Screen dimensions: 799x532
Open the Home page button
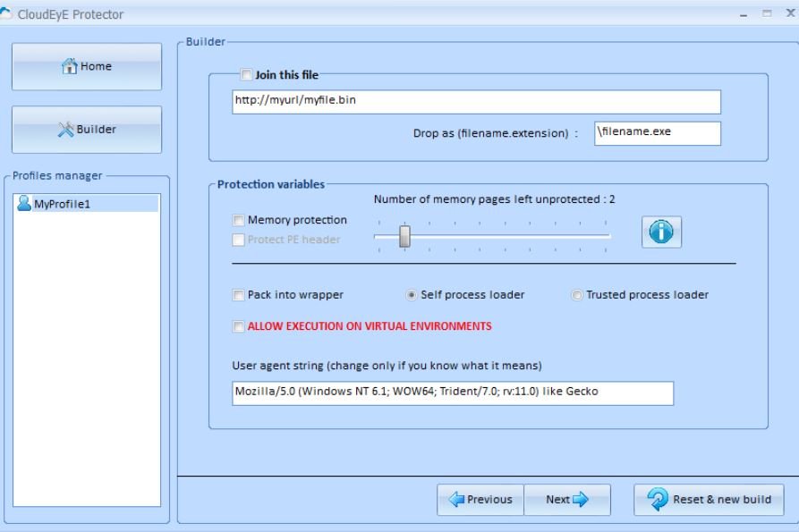pos(87,67)
